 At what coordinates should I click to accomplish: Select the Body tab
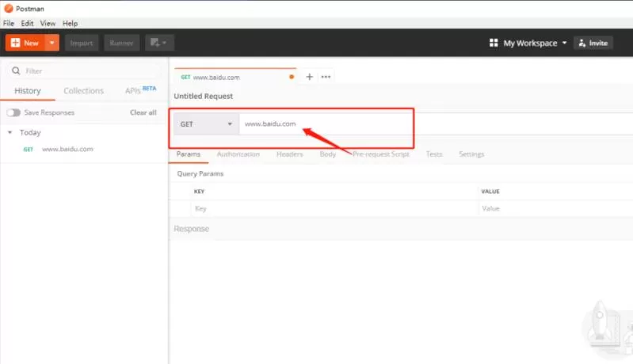(x=327, y=154)
